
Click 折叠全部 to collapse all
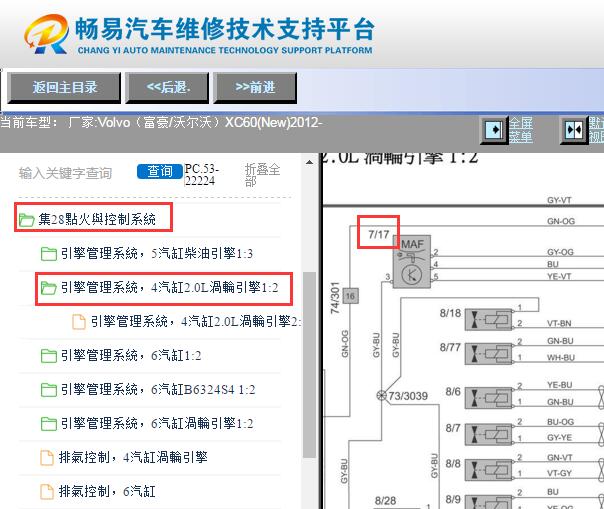click(x=262, y=174)
